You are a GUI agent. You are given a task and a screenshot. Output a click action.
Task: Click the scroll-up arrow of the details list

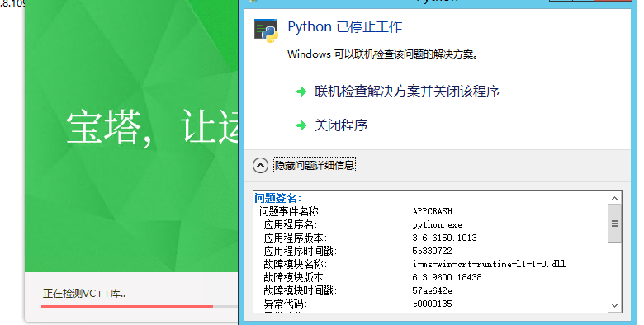point(614,198)
